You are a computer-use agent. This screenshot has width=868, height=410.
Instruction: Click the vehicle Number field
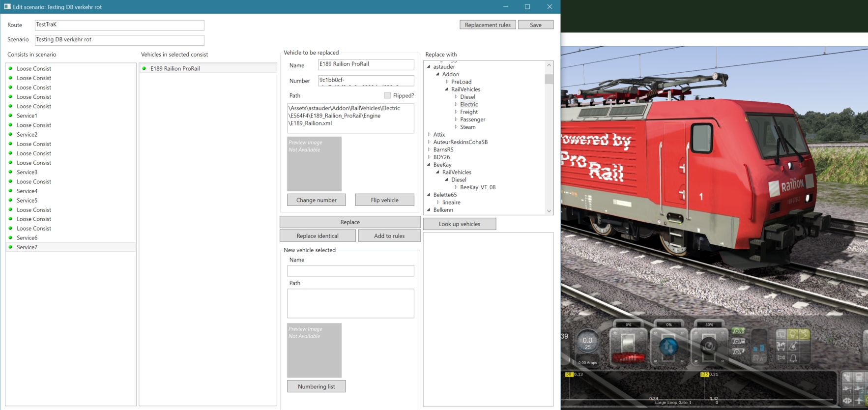click(x=366, y=80)
